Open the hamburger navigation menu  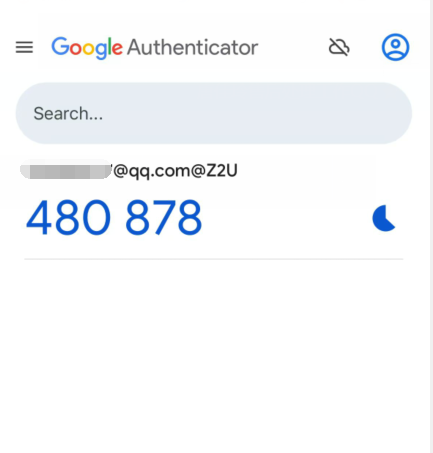click(24, 47)
